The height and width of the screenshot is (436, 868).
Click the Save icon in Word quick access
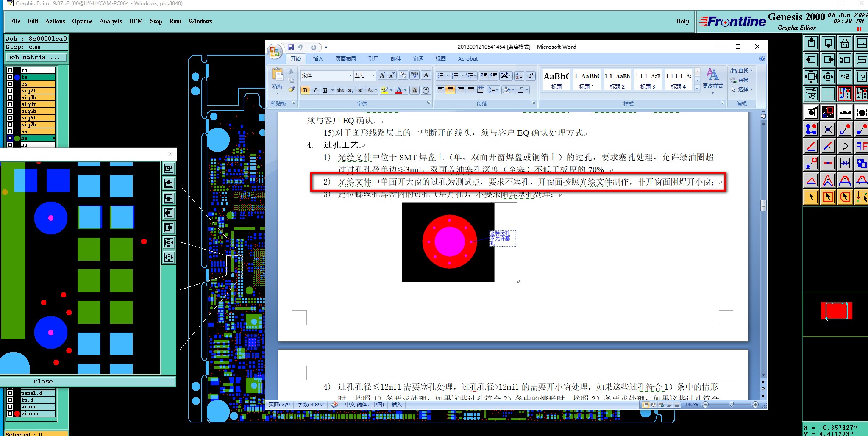tap(291, 47)
